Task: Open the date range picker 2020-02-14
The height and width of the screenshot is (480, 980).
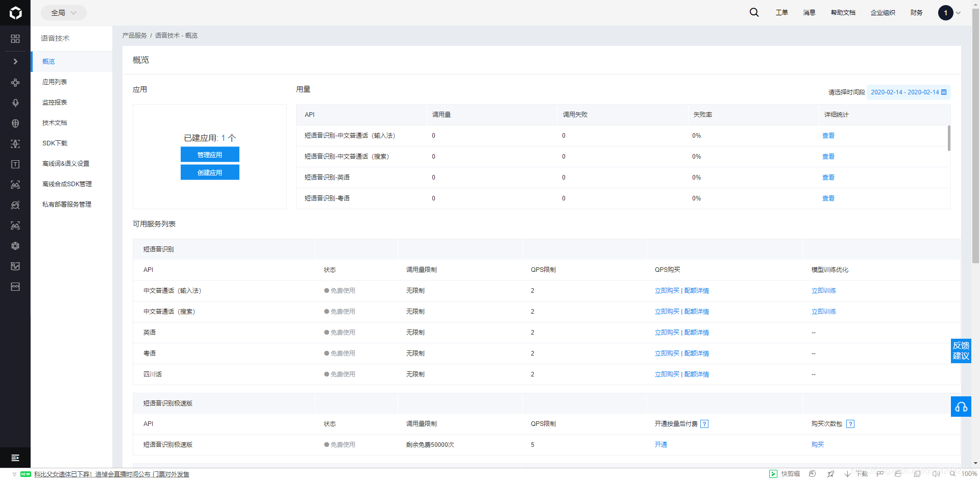Action: tap(909, 92)
